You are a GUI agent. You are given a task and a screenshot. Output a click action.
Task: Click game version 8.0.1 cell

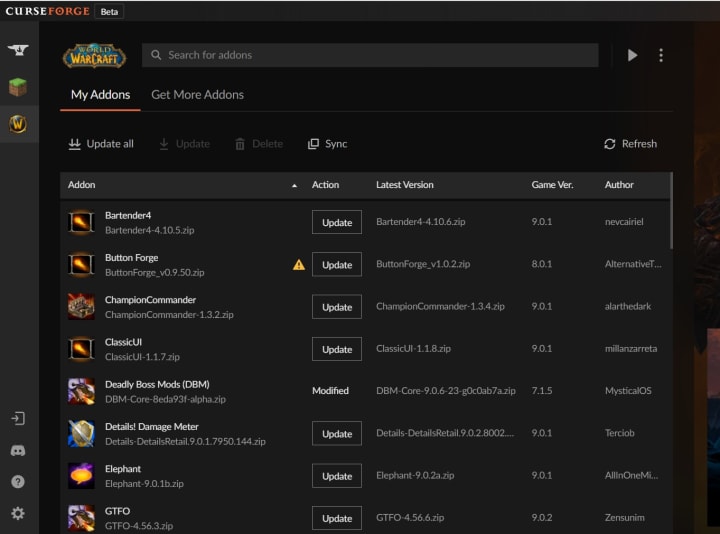542,264
